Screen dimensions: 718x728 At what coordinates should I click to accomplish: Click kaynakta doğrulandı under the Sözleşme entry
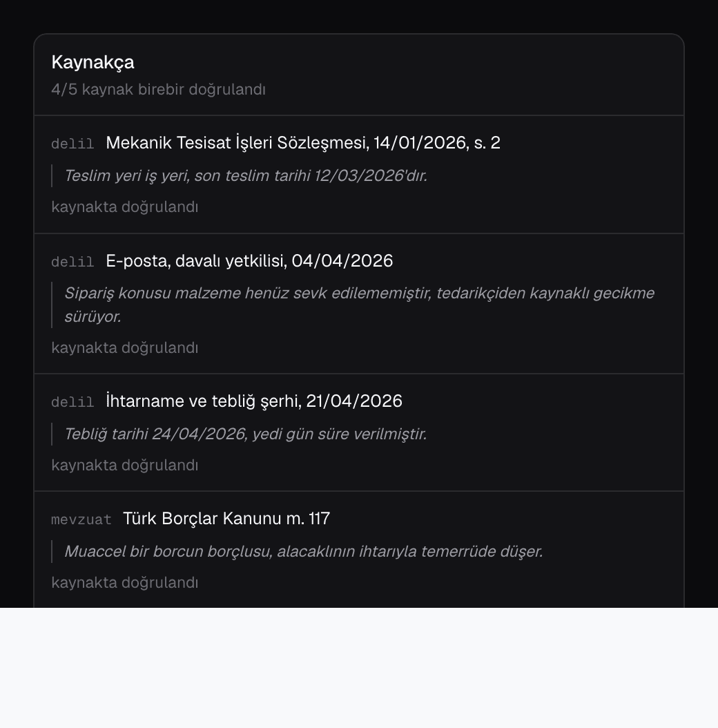[125, 207]
